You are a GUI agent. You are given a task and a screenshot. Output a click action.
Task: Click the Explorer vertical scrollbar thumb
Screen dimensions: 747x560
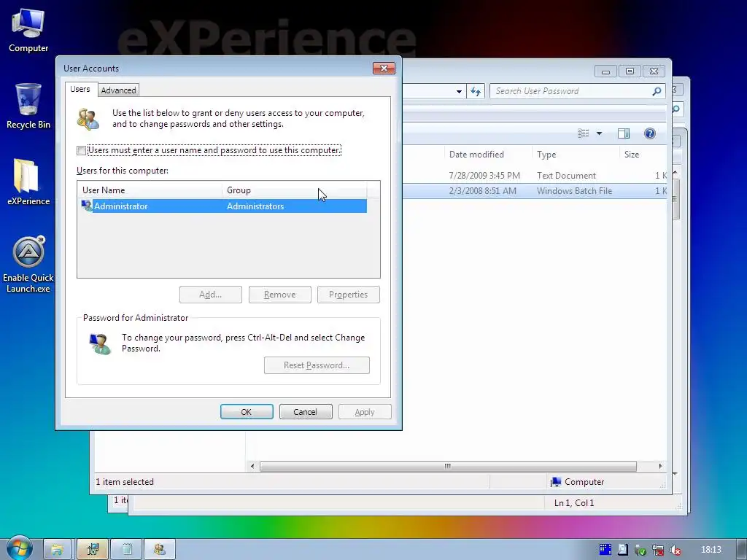(675, 198)
